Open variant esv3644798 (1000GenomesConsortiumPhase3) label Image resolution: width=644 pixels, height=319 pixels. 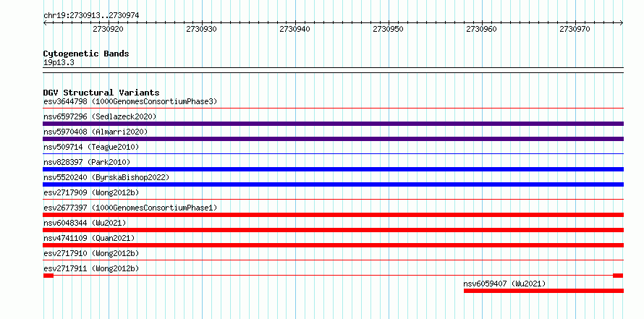(x=130, y=101)
